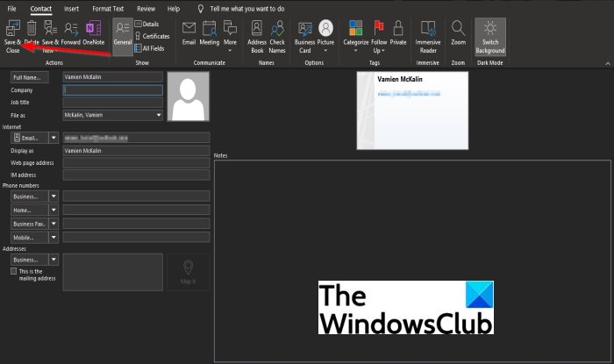This screenshot has height=364, width=614.
Task: Switch to the Insert tab
Action: pos(71,9)
